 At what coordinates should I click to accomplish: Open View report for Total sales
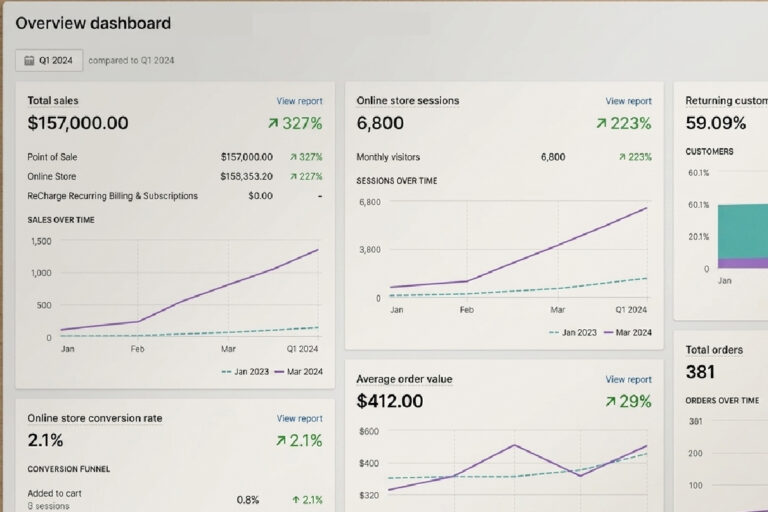(299, 101)
